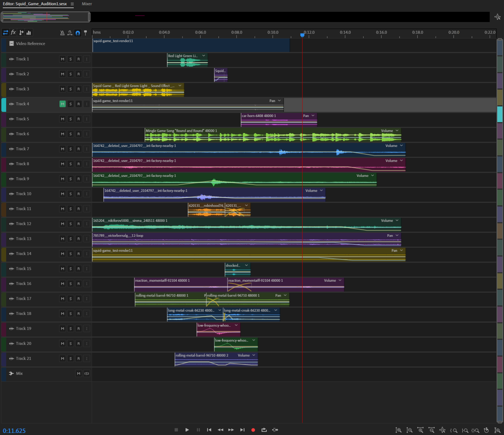Viewport: 504px width, 435px height.
Task: Expand the shocked clip dropdown arrow
Action: pyautogui.click(x=246, y=265)
